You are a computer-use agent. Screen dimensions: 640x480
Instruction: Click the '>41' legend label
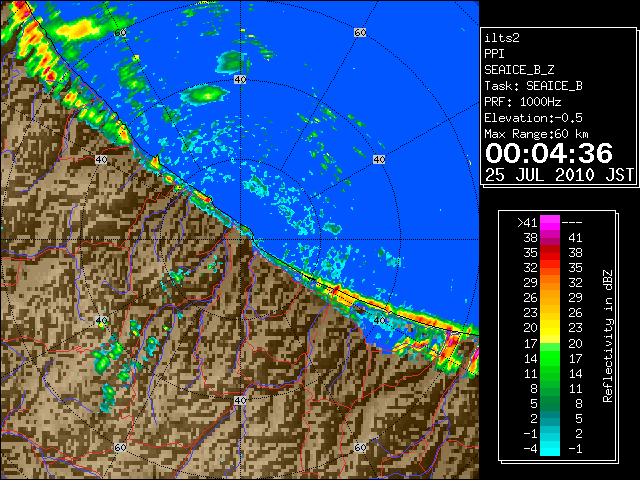pos(527,223)
